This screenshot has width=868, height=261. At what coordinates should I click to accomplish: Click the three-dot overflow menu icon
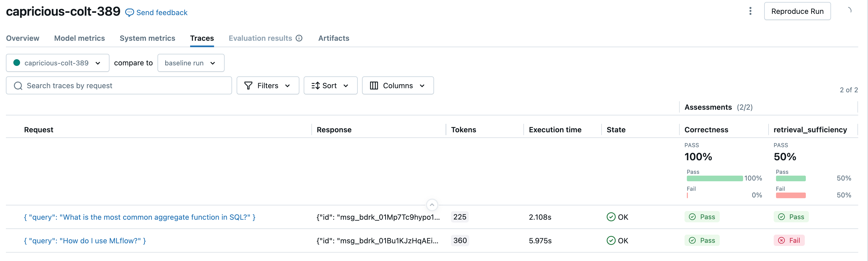tap(750, 11)
